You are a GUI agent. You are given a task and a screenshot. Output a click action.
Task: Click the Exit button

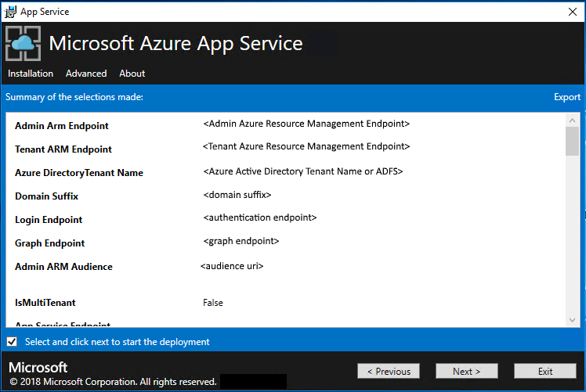545,371
